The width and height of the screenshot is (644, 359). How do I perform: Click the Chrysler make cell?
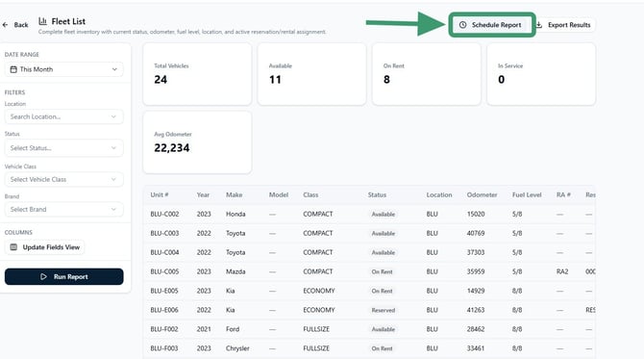(237, 348)
